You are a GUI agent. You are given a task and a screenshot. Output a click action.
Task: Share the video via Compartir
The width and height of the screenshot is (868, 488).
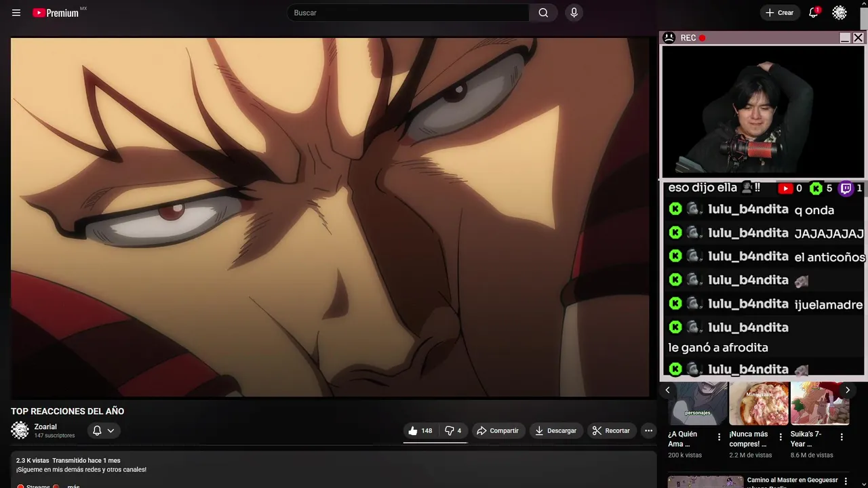pos(498,430)
